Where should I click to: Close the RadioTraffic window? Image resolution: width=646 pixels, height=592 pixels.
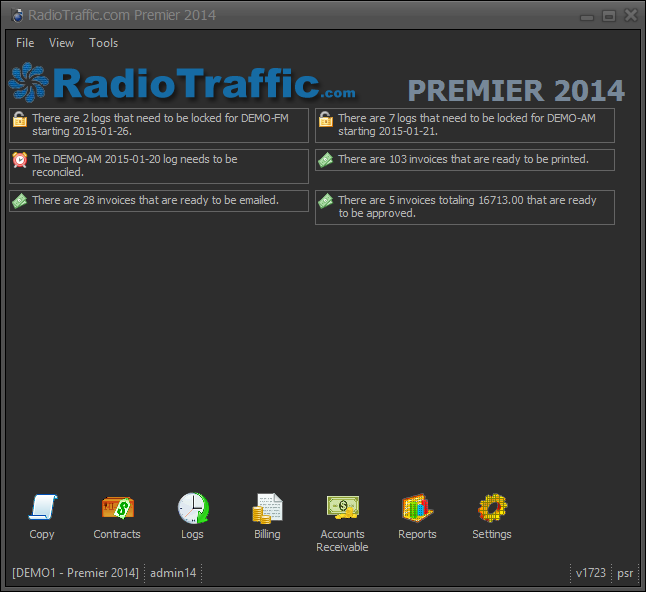click(x=631, y=15)
